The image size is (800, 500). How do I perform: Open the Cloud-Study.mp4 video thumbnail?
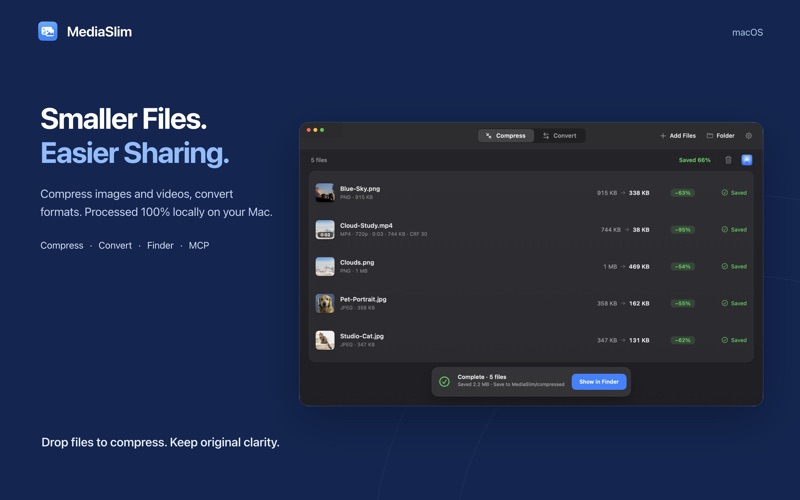(324, 230)
